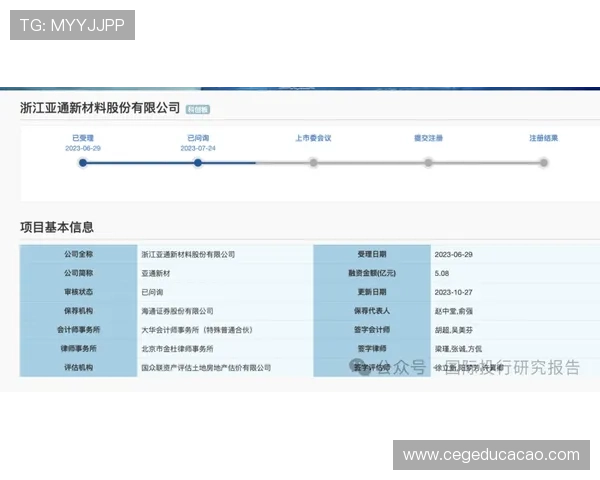Click the 公司简称 label cell
The width and height of the screenshot is (600, 480).
[x=78, y=273]
